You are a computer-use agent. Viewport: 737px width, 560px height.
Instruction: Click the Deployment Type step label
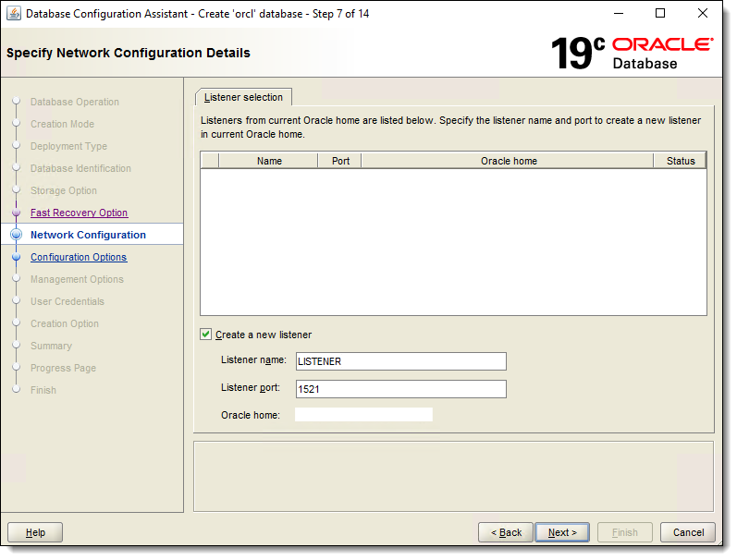point(68,146)
